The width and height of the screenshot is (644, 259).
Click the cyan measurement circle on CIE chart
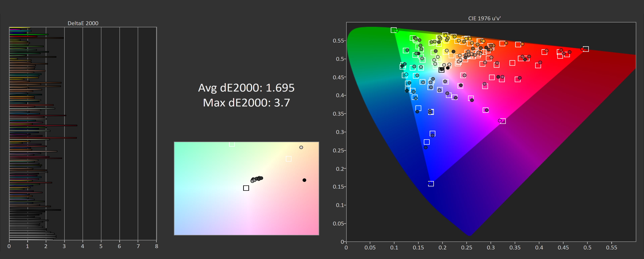click(406, 74)
